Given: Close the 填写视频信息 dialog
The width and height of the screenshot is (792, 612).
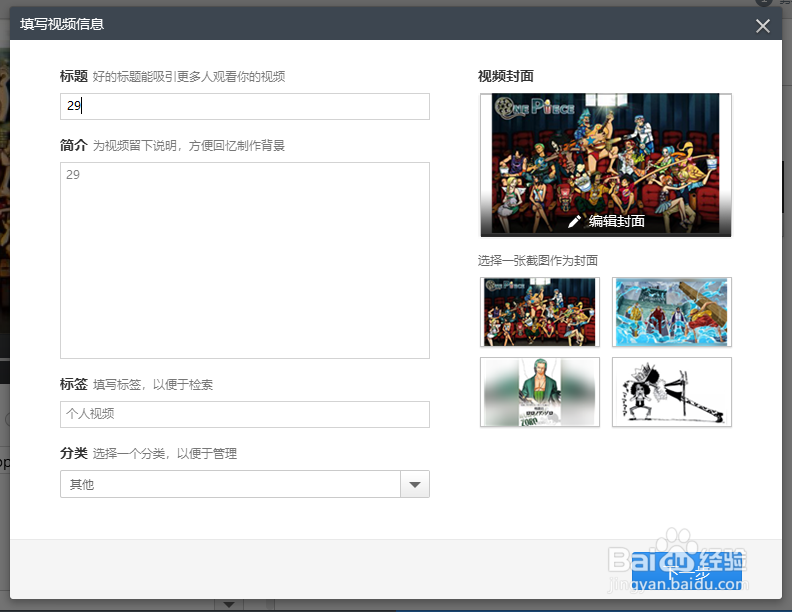Looking at the screenshot, I should (762, 26).
